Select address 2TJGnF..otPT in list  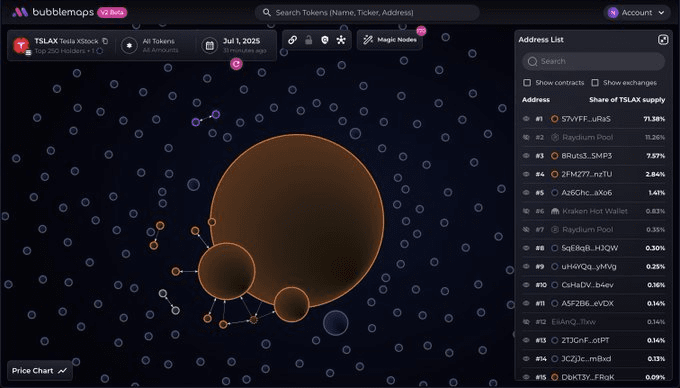click(x=585, y=340)
